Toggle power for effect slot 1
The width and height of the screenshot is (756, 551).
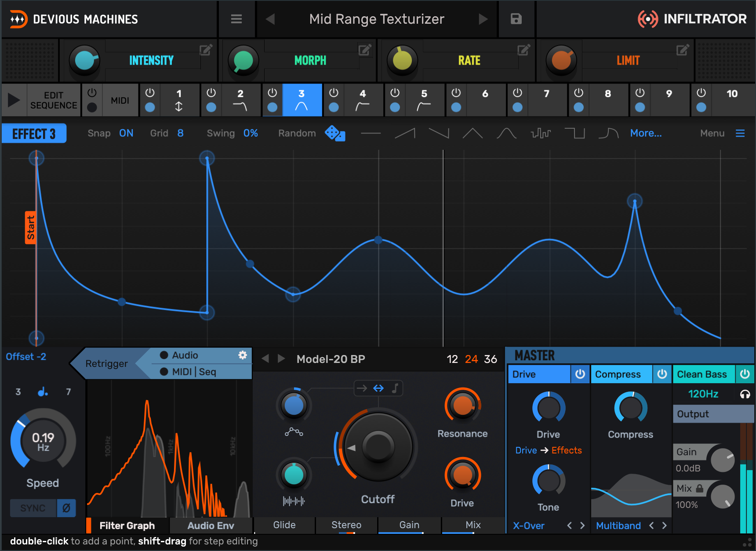(150, 93)
